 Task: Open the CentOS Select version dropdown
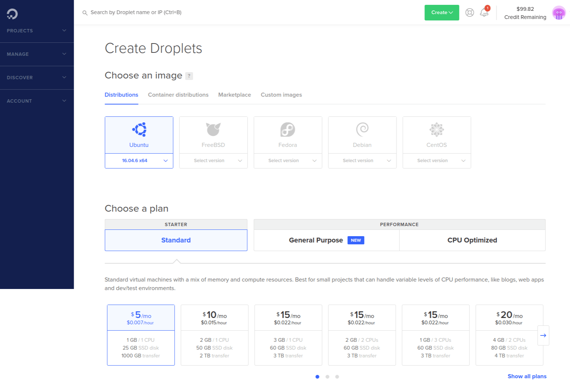click(437, 161)
